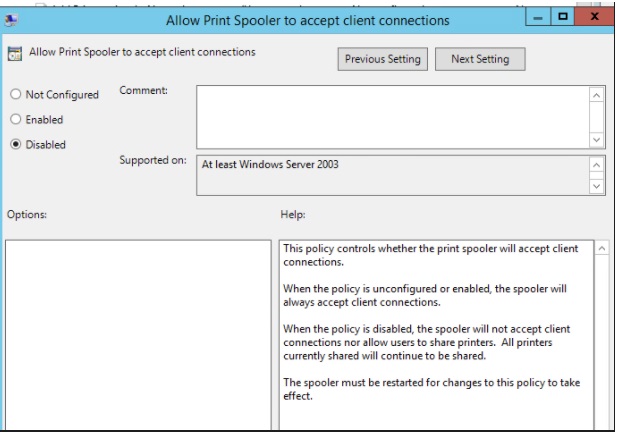Select the Enabled radio button
The width and height of the screenshot is (617, 433).
tap(15, 119)
